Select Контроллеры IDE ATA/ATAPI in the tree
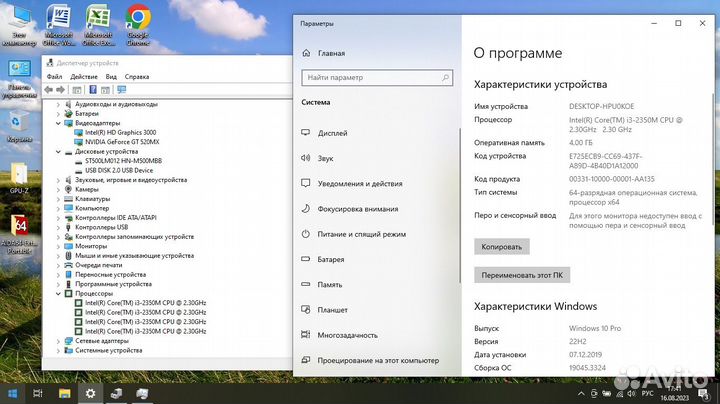The height and width of the screenshot is (404, 720). (x=116, y=218)
